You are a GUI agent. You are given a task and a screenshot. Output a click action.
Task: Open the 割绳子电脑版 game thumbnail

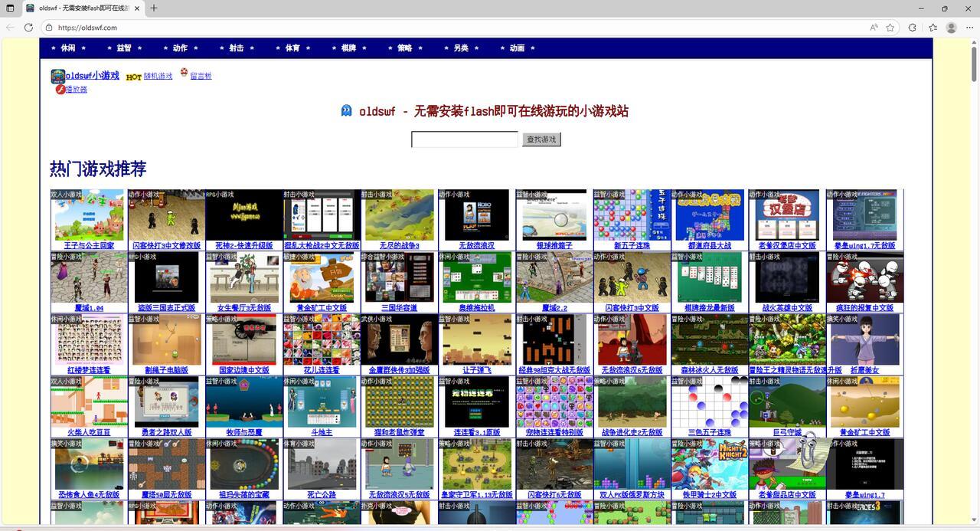166,339
